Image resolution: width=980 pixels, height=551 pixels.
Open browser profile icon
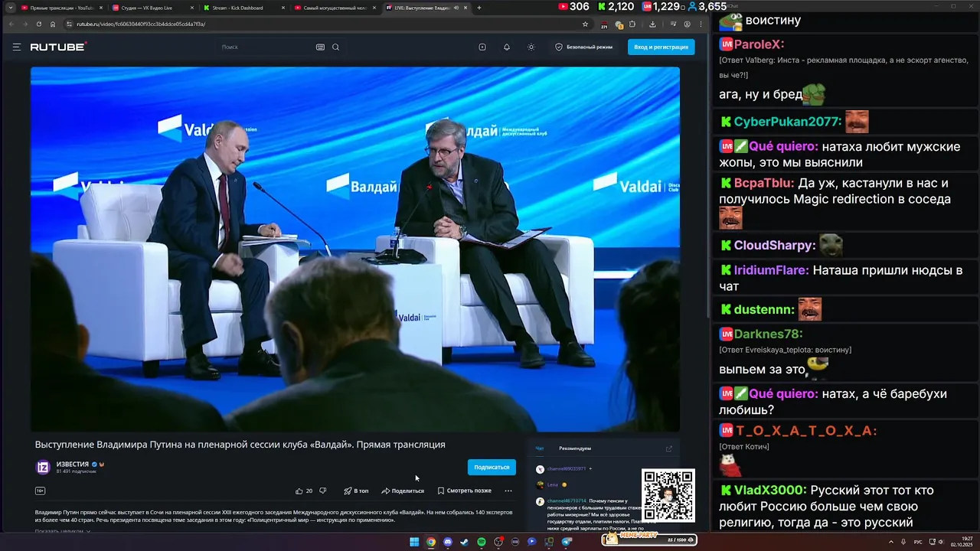[687, 24]
